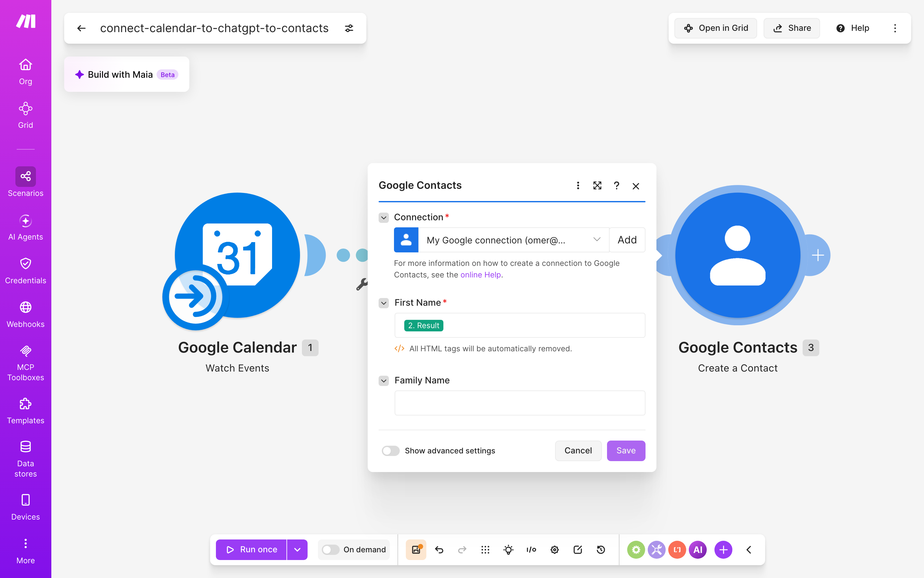924x578 pixels.
Task: Click the explain flow lightbulb icon
Action: pos(508,550)
